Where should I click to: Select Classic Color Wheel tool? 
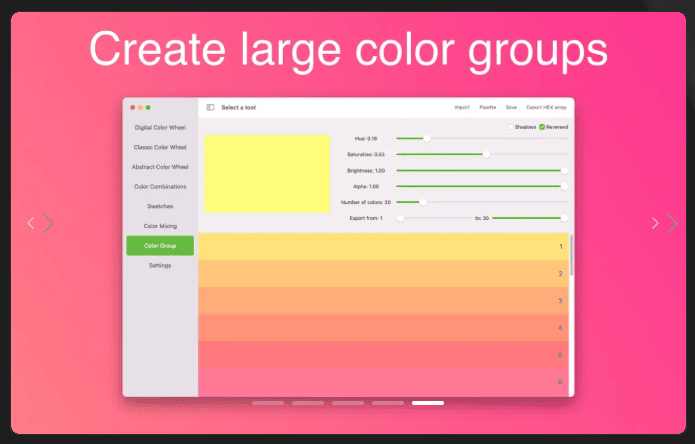click(160, 147)
